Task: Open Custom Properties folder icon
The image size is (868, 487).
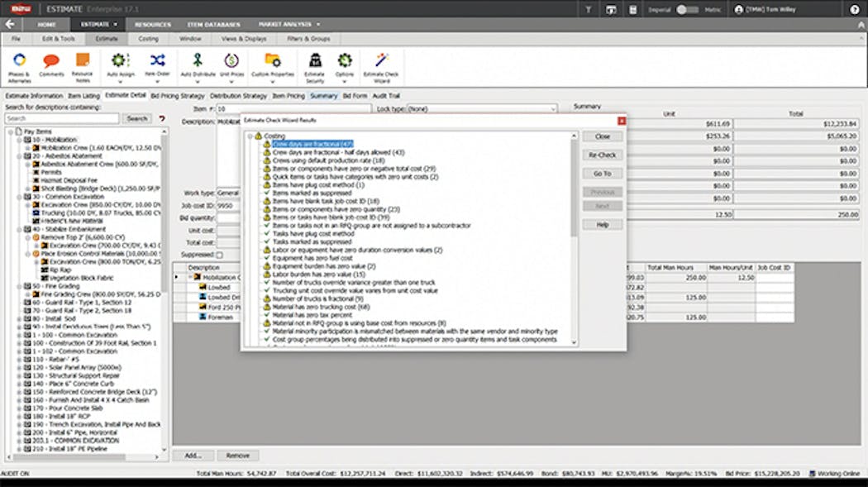Action: pyautogui.click(x=272, y=60)
